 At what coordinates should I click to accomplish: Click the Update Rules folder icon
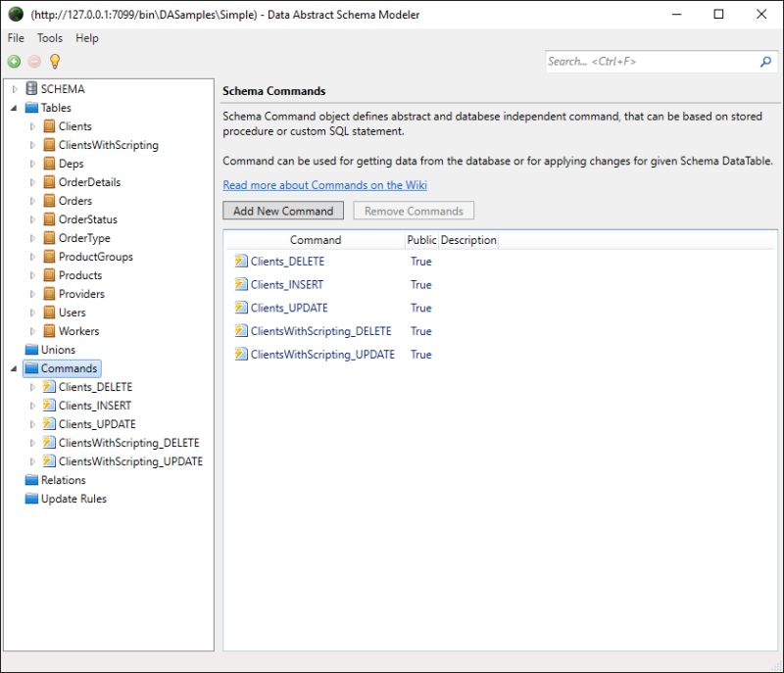(x=31, y=499)
